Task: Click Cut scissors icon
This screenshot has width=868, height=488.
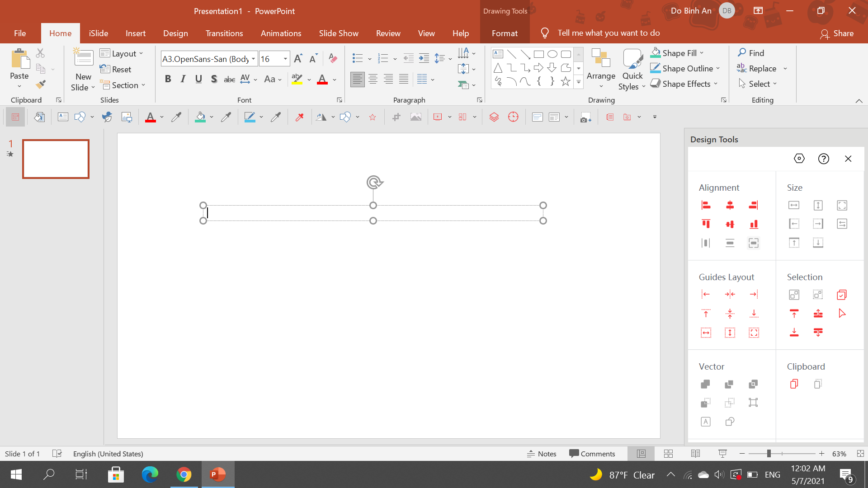Action: [40, 53]
